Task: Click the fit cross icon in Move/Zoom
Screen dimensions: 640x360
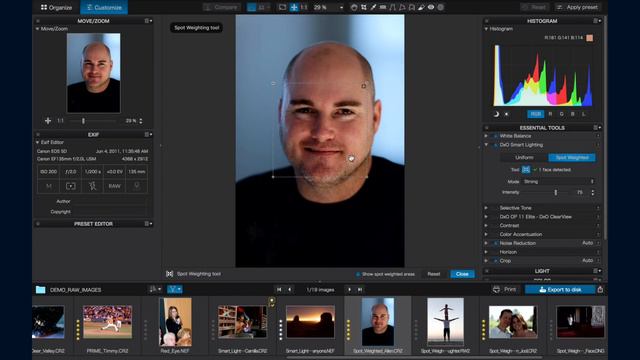Action: coord(48,121)
